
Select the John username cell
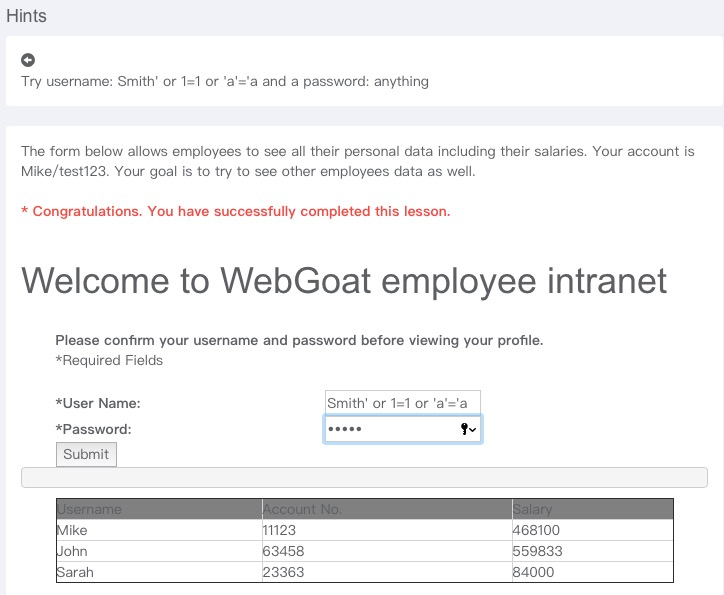[x=159, y=551]
